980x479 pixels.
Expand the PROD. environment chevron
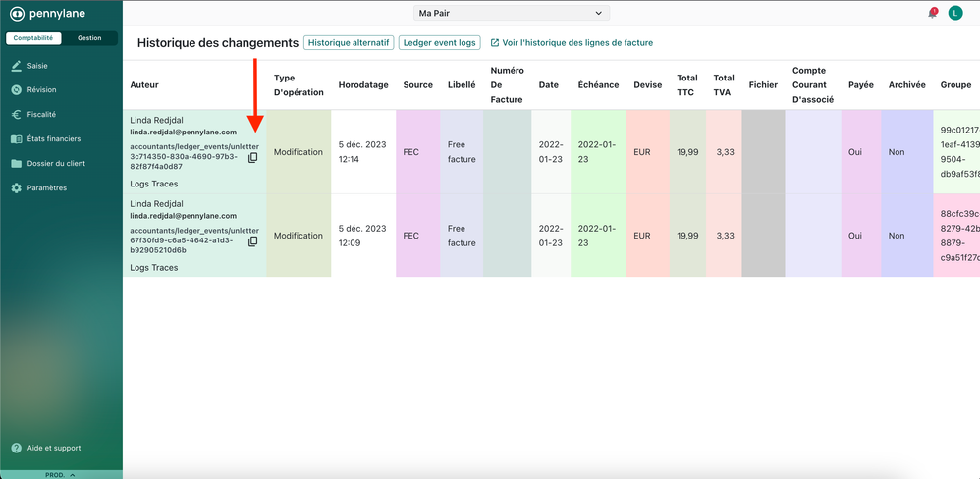click(73, 475)
